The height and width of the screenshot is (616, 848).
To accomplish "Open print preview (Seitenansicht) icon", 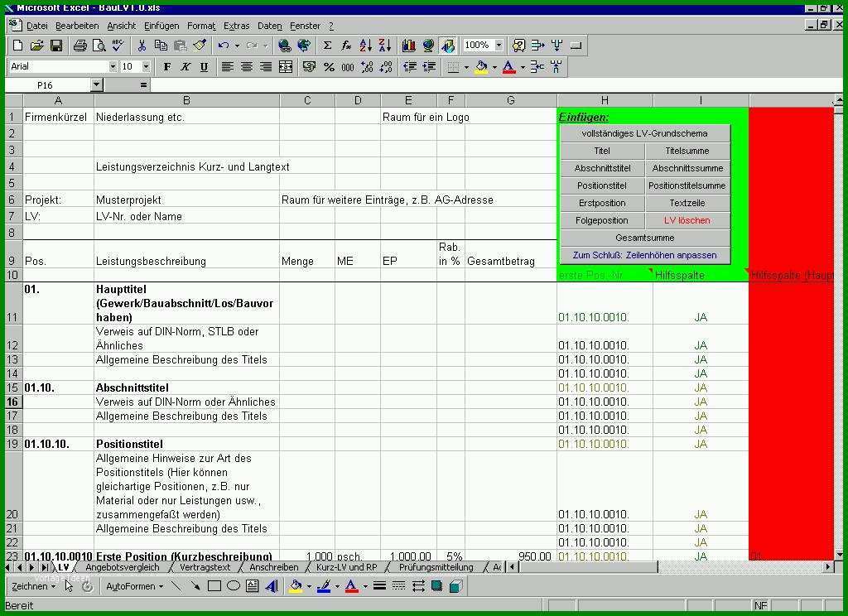I will (x=99, y=46).
